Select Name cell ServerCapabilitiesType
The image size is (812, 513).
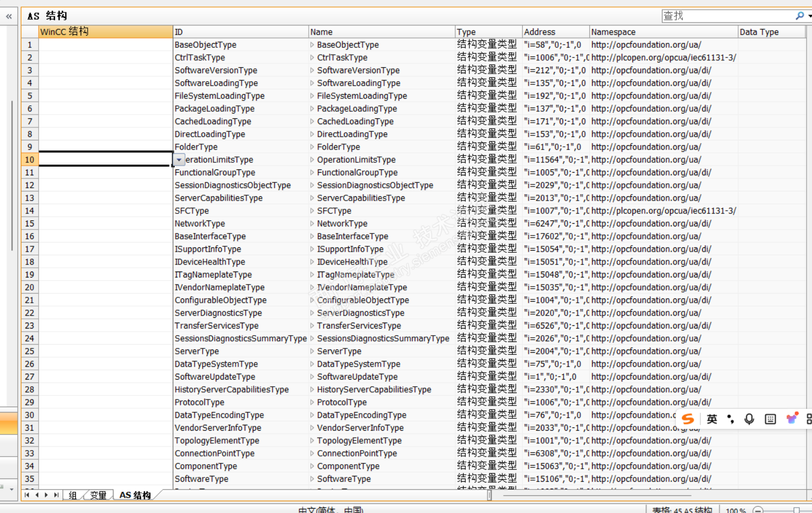[x=382, y=198]
